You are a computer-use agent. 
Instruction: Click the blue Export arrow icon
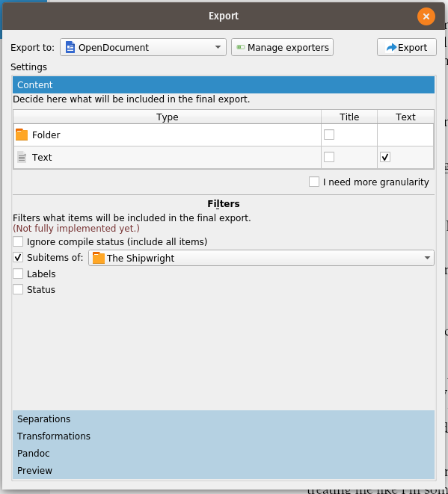coord(392,47)
